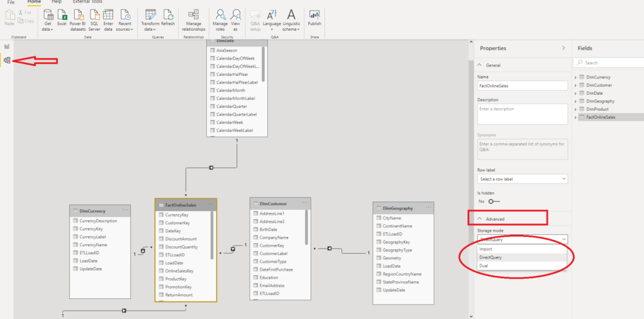Select PromotionKey column in FactOnlineSales
Image resolution: width=644 pixels, height=319 pixels.
tap(178, 287)
